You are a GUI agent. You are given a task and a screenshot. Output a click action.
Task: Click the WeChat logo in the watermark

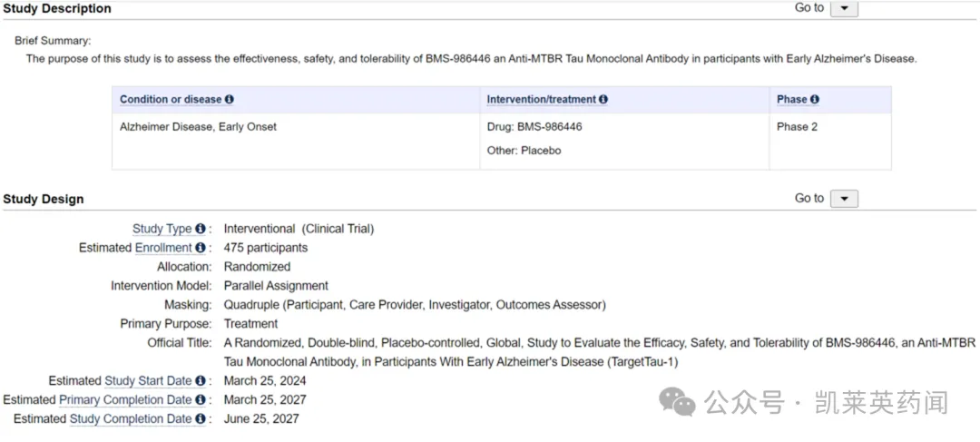[678, 402]
